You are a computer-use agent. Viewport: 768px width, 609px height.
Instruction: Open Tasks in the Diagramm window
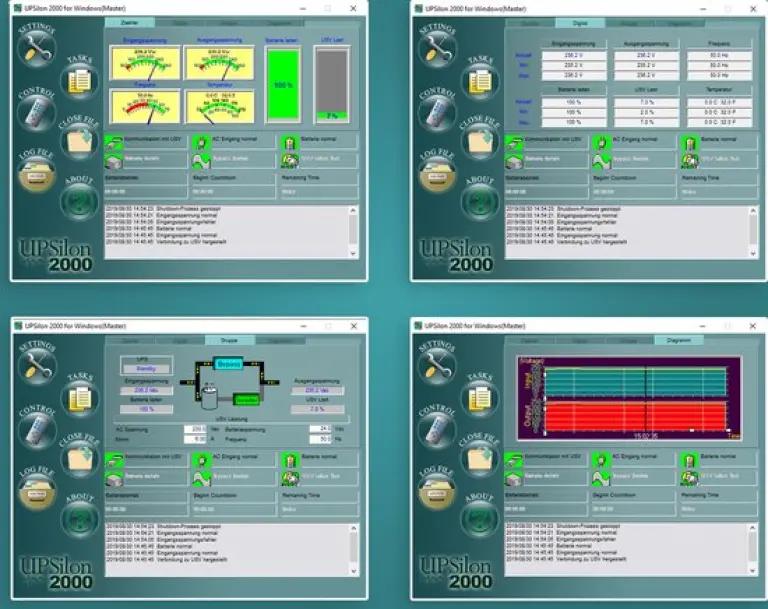[480, 398]
